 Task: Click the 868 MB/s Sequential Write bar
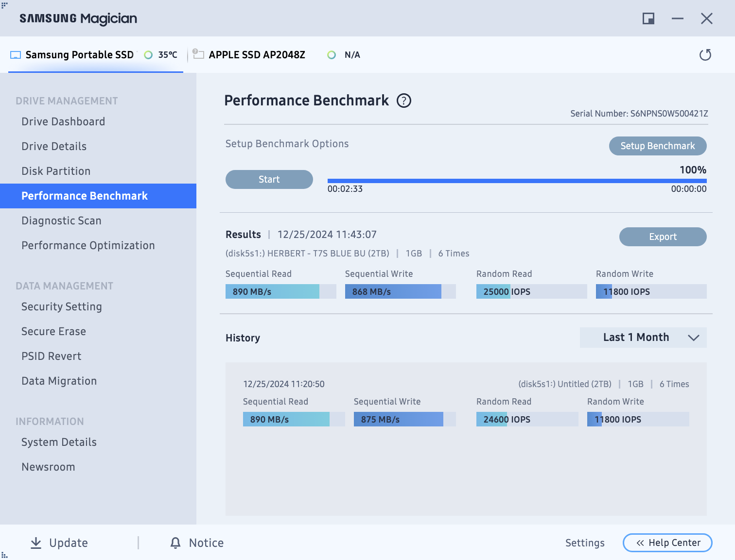(401, 291)
